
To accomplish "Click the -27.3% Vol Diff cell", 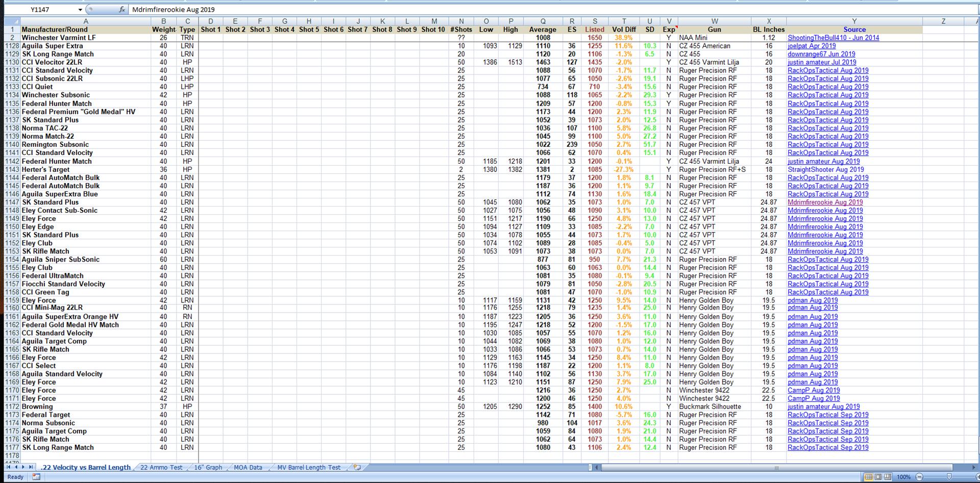I will coord(624,169).
